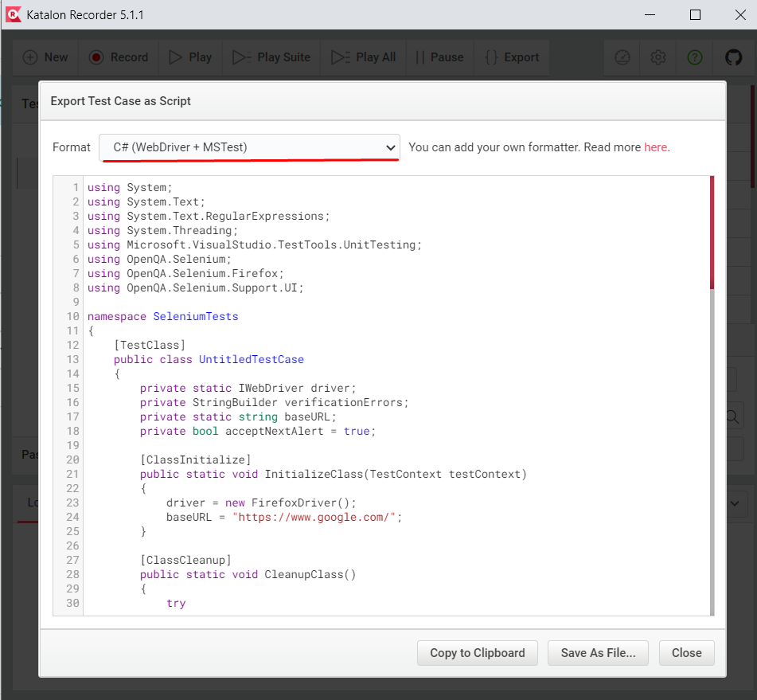Click Copy to Clipboard

[x=477, y=653]
